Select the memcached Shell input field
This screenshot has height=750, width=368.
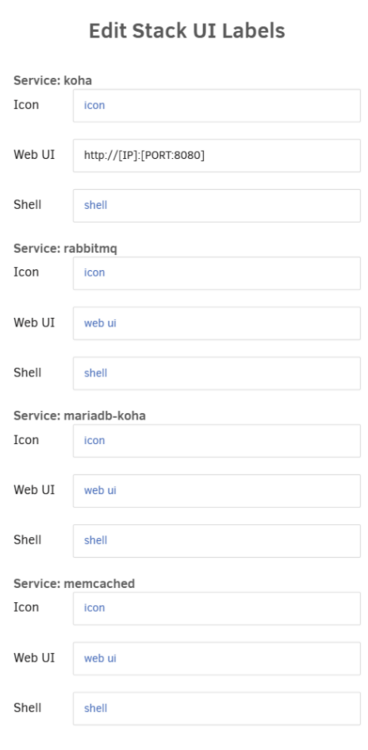pyautogui.click(x=217, y=708)
